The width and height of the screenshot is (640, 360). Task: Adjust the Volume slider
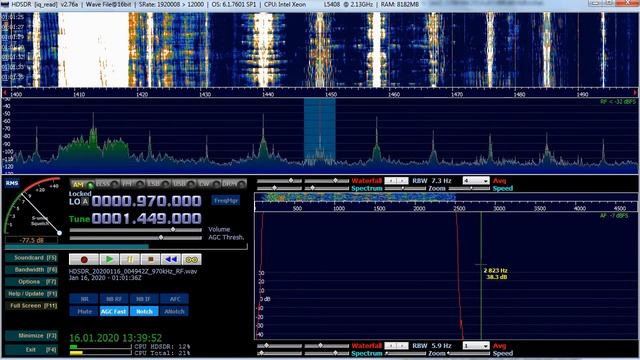pos(136,230)
